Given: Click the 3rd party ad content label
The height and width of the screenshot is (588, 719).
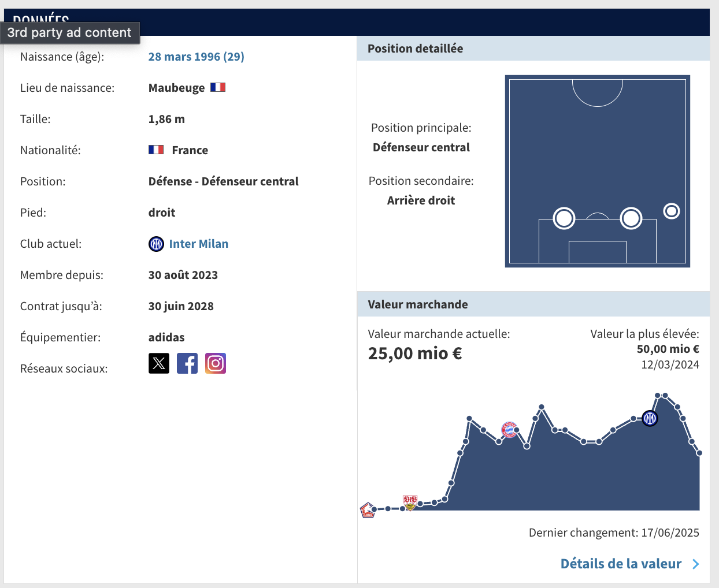Looking at the screenshot, I should pyautogui.click(x=69, y=32).
